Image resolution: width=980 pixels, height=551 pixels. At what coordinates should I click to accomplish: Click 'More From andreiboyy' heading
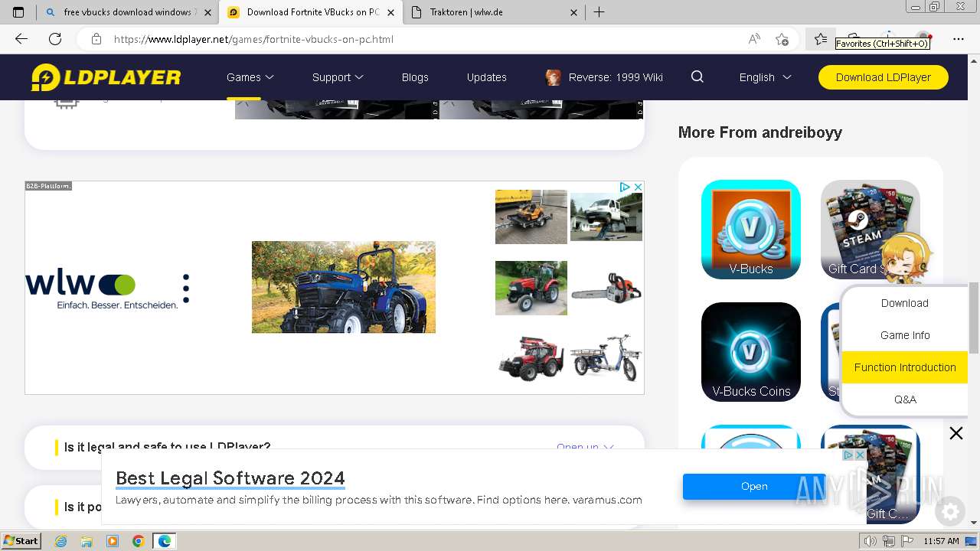760,132
